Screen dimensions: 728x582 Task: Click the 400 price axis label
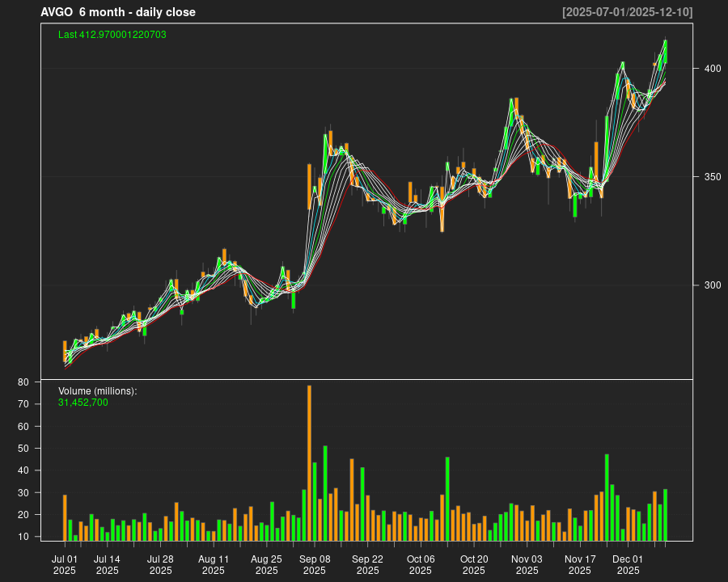pyautogui.click(x=712, y=69)
